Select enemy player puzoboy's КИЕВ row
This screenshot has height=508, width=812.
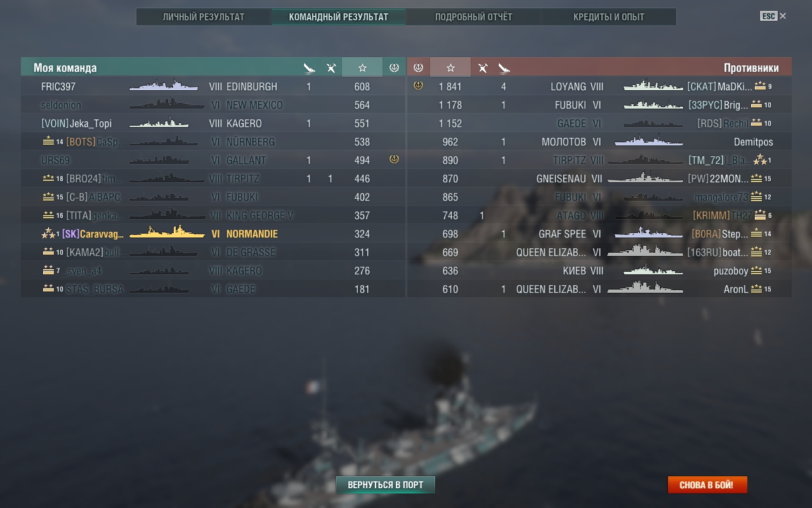click(x=599, y=271)
